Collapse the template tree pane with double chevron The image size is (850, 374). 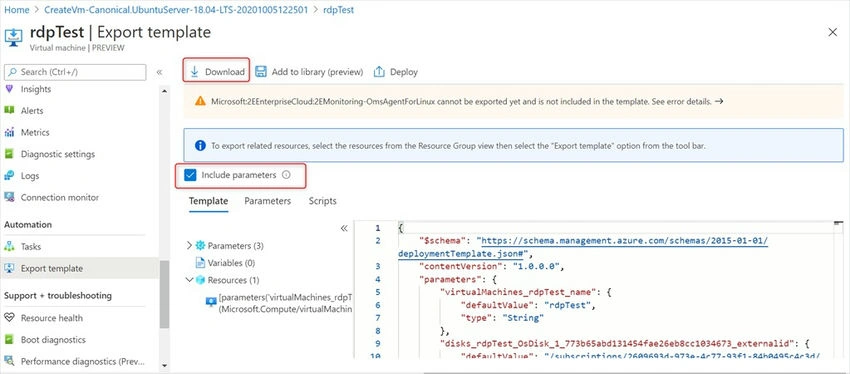click(344, 228)
